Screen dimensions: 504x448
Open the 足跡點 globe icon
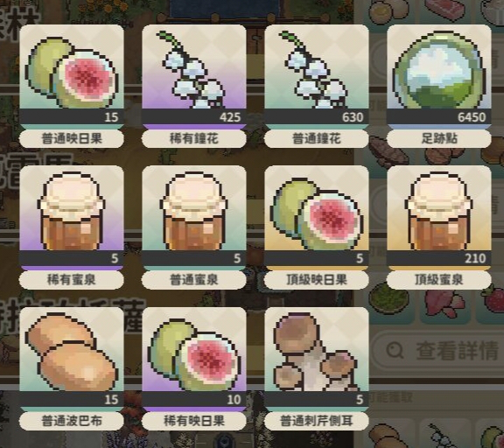click(x=439, y=70)
